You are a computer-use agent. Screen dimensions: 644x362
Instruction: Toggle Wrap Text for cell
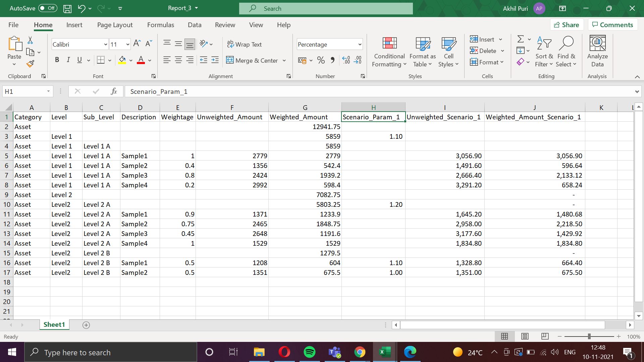(245, 44)
